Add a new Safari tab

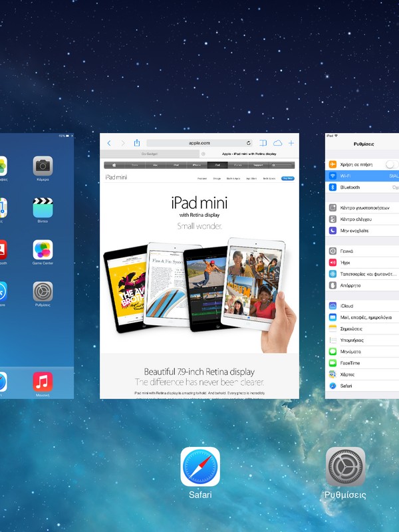(291, 143)
